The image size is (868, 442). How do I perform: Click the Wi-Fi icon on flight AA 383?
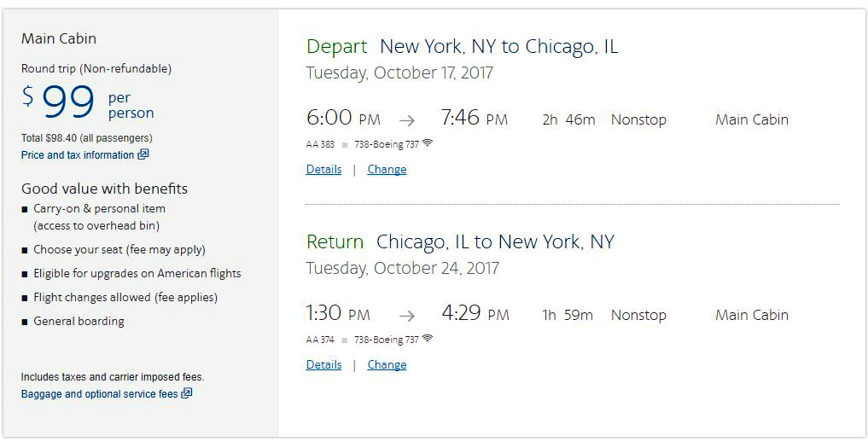[x=428, y=143]
